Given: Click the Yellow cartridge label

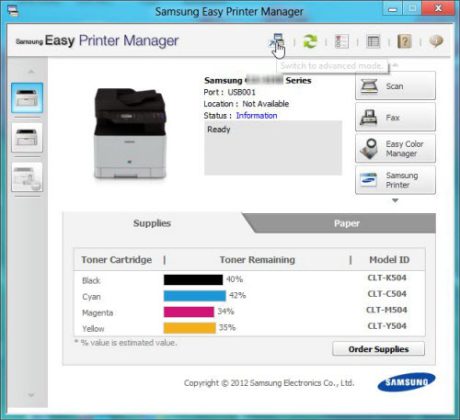Looking at the screenshot, I should (x=93, y=329).
